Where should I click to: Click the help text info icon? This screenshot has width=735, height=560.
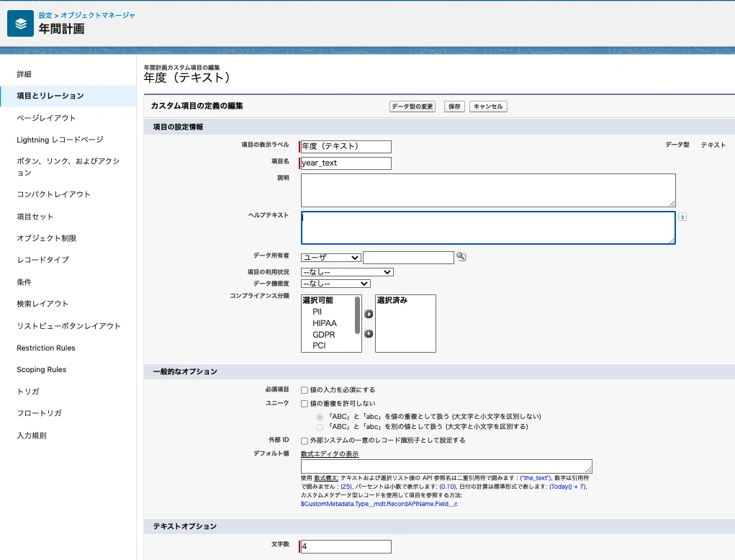(x=682, y=217)
